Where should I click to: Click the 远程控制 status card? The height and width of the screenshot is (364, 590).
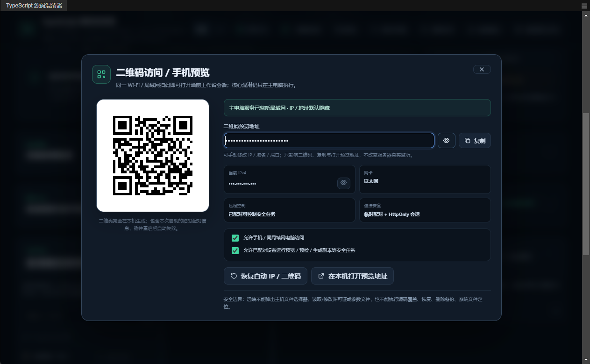pos(290,210)
